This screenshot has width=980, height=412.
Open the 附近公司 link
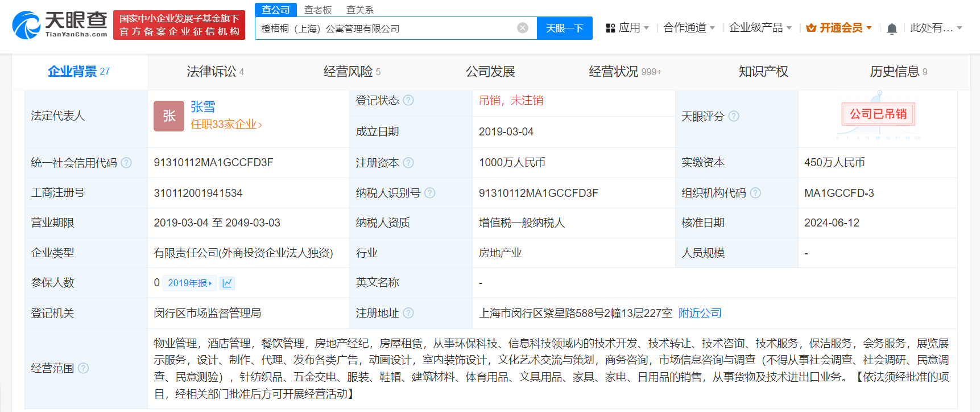point(700,313)
